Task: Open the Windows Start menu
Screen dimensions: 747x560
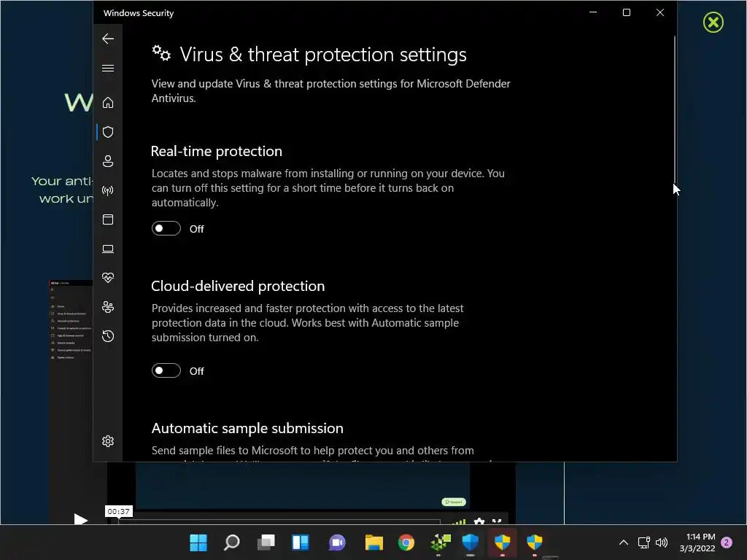Action: click(198, 542)
